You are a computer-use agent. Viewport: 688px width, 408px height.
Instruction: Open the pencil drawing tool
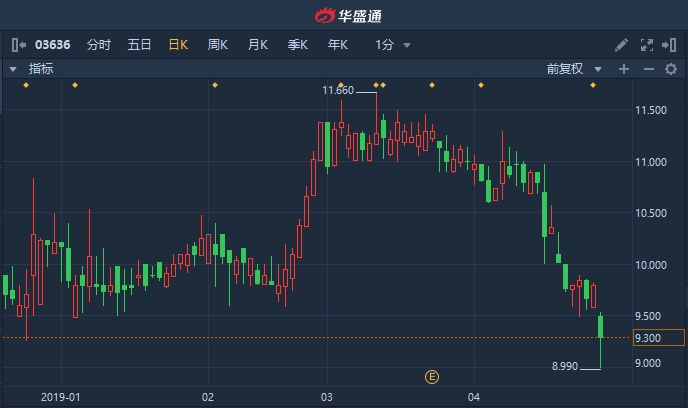(x=621, y=45)
